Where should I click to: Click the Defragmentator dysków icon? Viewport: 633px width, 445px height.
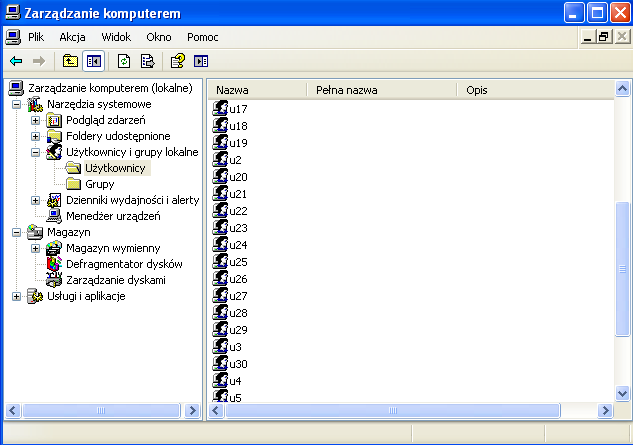point(54,264)
